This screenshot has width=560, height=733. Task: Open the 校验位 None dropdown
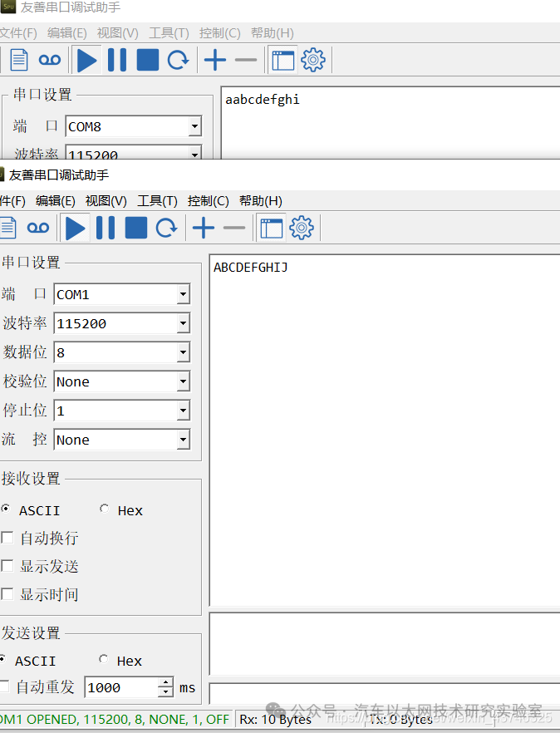pos(183,382)
